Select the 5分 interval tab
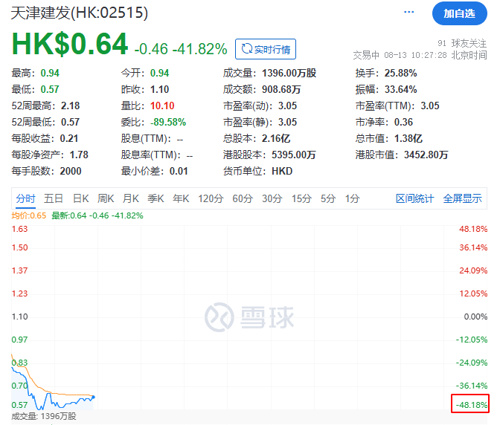 point(328,199)
